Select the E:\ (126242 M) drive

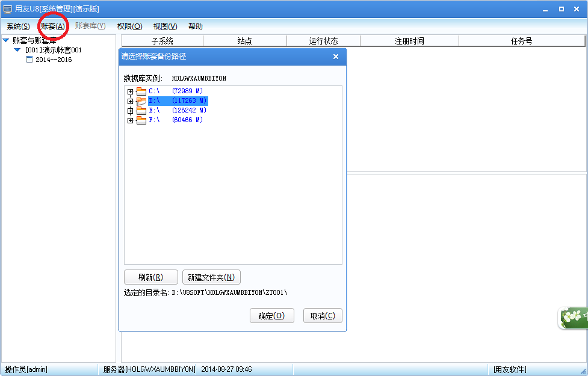tap(178, 110)
